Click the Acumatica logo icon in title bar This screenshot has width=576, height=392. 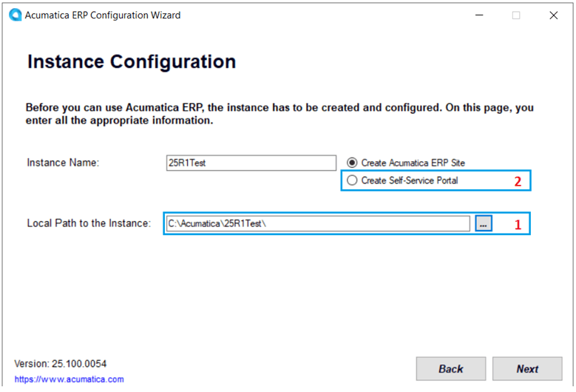(x=15, y=15)
